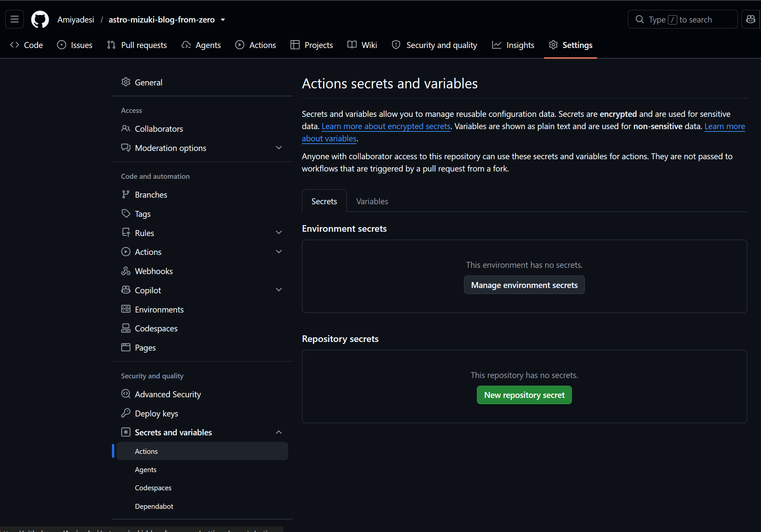This screenshot has height=532, width=761.
Task: Switch to the Variables tab
Action: click(372, 201)
